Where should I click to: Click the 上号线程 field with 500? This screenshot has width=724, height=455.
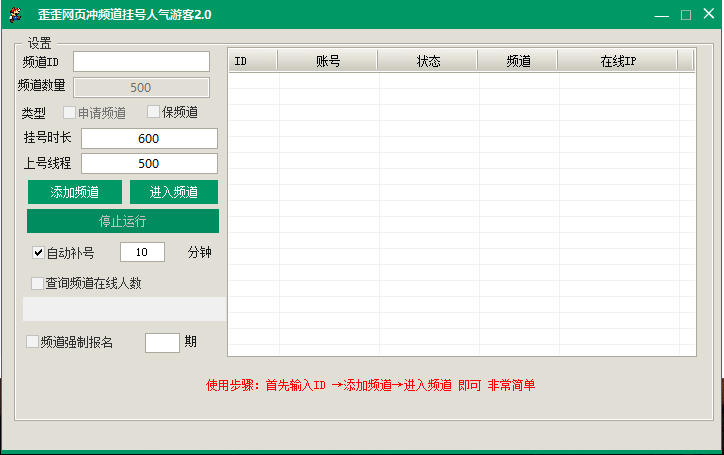click(x=149, y=164)
